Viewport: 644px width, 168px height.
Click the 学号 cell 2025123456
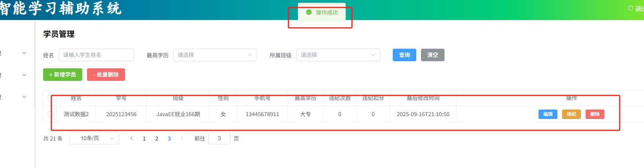point(122,114)
